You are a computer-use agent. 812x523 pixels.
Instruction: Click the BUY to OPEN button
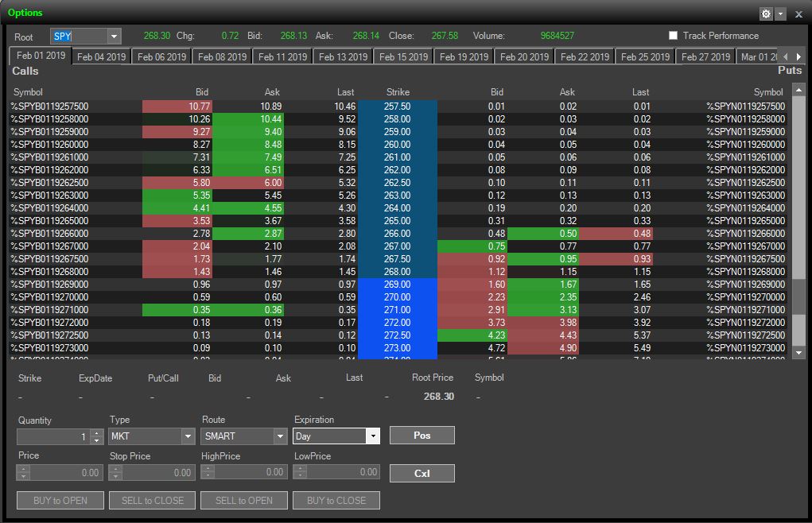tap(60, 501)
